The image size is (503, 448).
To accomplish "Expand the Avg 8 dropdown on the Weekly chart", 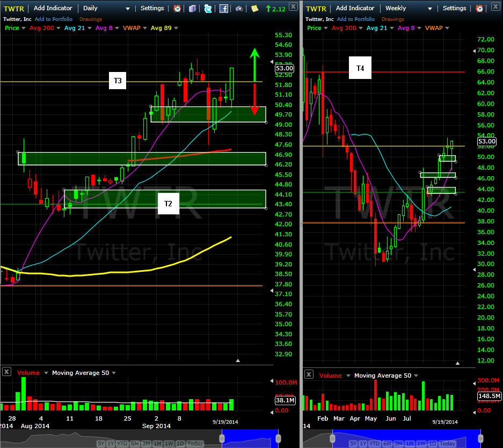I will (x=419, y=28).
